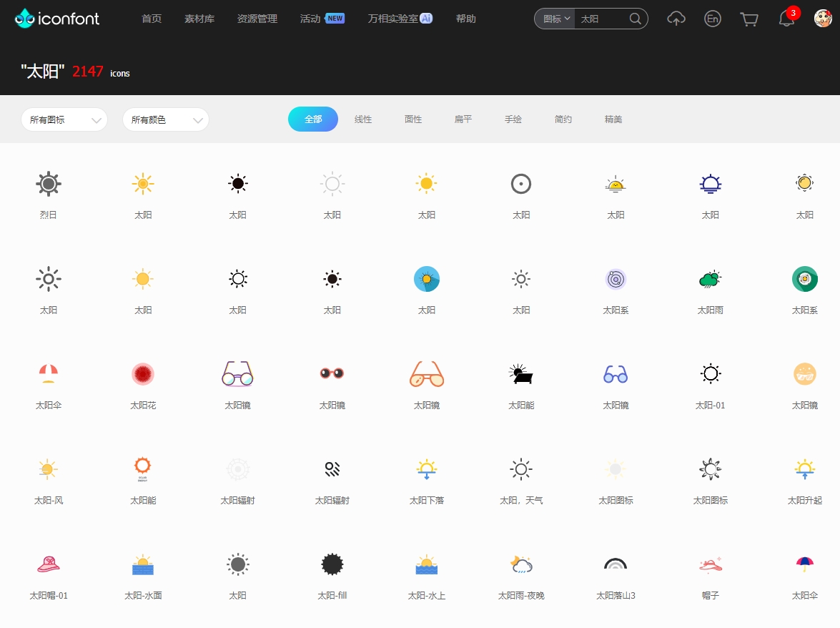This screenshot has width=840, height=628.
Task: Switch language with the En icon
Action: pos(712,19)
